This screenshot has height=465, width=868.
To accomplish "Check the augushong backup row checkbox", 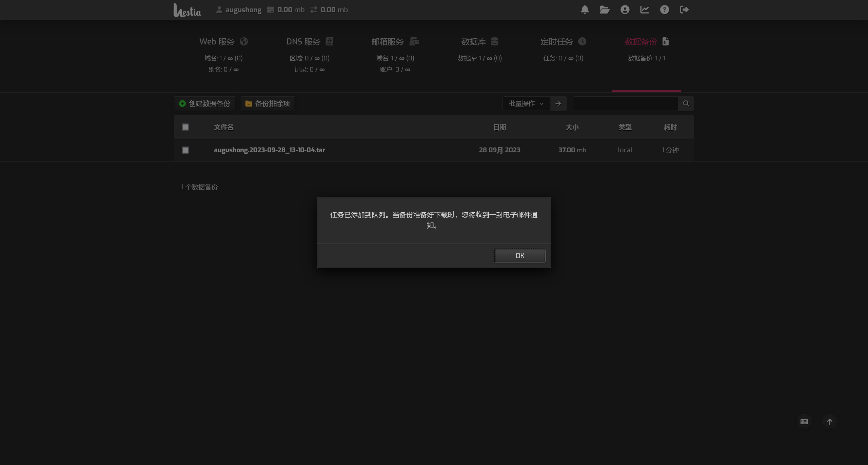I will pyautogui.click(x=185, y=150).
